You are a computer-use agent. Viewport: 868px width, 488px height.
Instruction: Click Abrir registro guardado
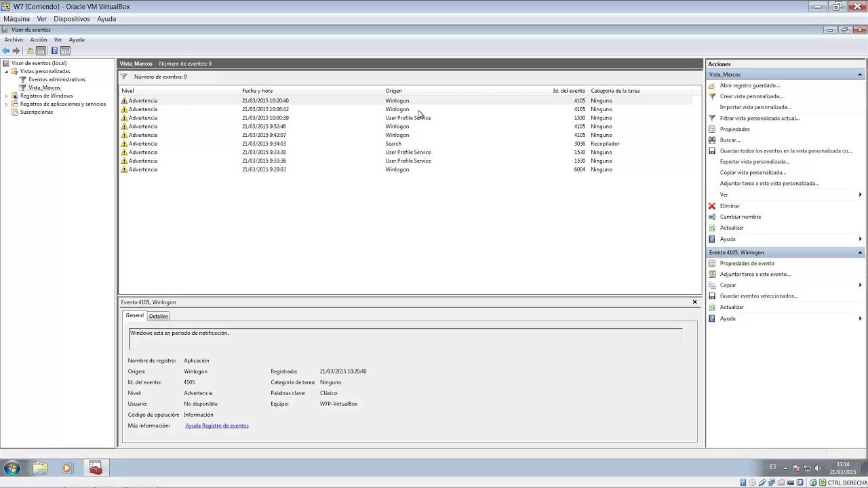750,85
